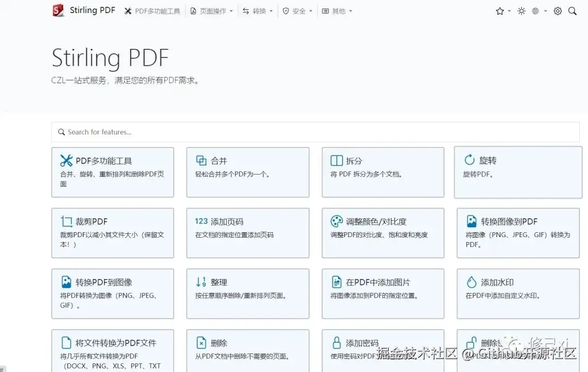Screen dimensions: 588x372
Task: Click description 旋转PDF。
Action: [x=478, y=174]
